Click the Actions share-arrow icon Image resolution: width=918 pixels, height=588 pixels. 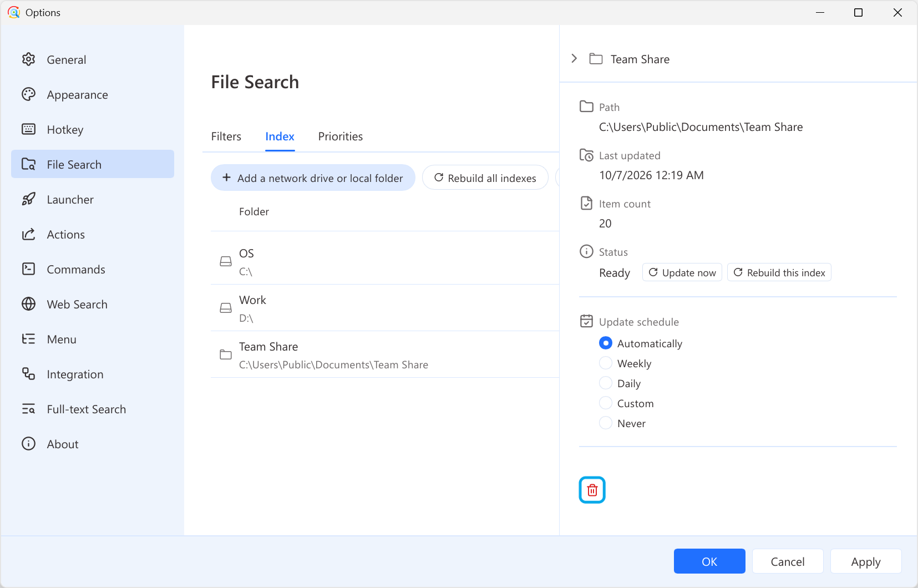(x=28, y=234)
